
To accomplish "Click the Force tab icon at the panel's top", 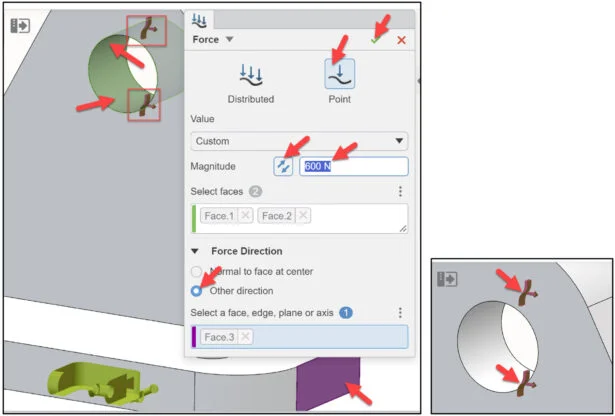I will pos(199,20).
